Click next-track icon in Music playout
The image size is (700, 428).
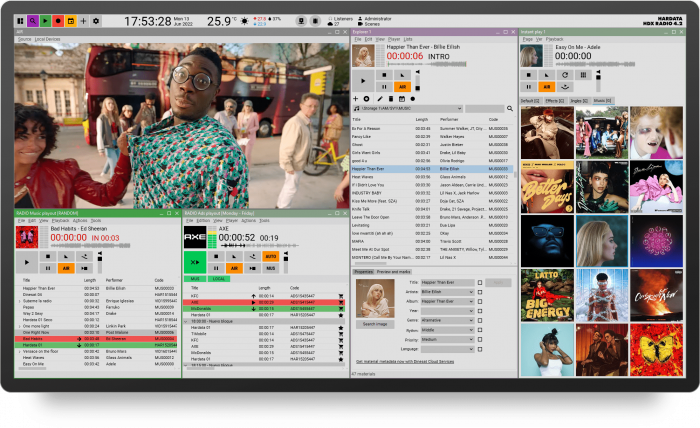(x=84, y=268)
